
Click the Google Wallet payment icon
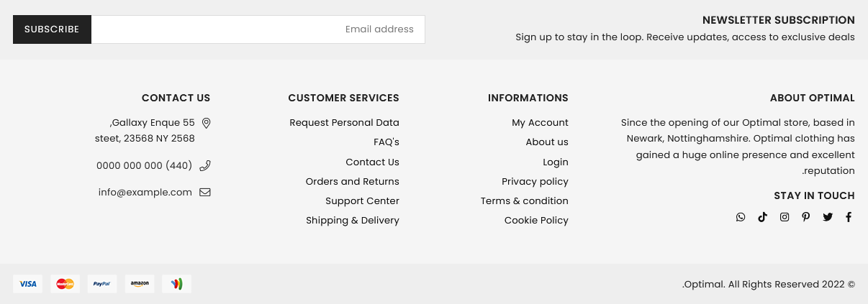(x=176, y=284)
